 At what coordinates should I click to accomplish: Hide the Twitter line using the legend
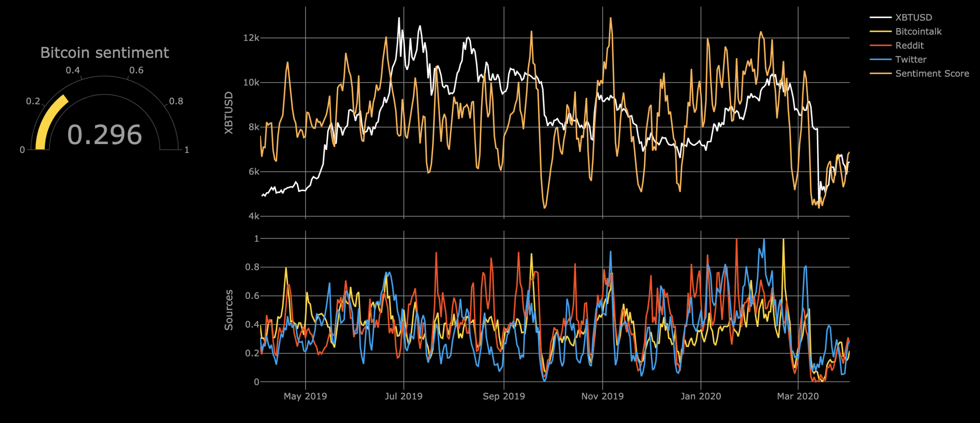click(x=911, y=59)
